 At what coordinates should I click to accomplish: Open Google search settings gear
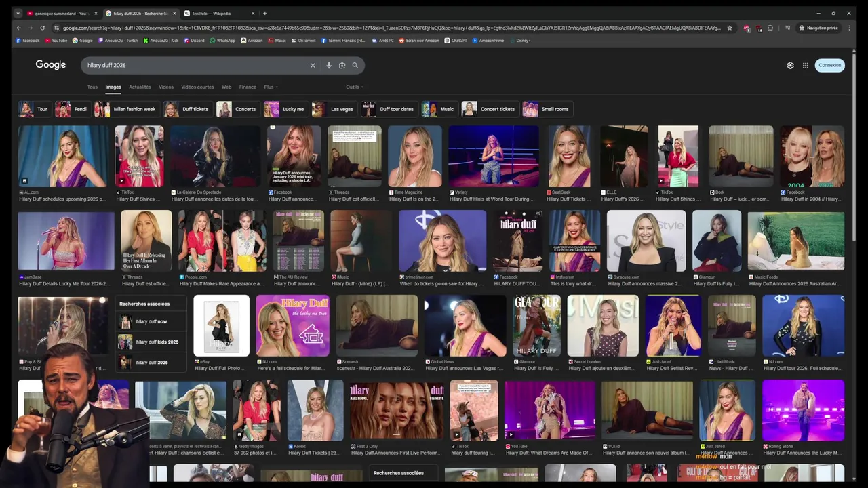point(790,65)
